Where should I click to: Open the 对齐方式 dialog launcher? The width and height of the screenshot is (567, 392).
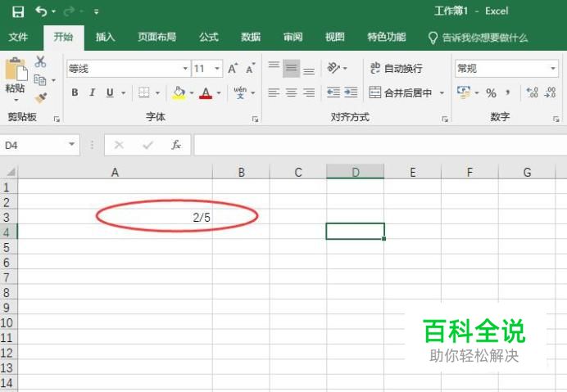445,119
